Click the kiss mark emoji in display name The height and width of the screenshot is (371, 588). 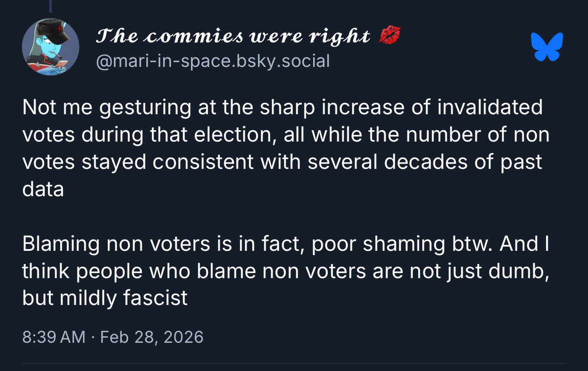(x=390, y=35)
